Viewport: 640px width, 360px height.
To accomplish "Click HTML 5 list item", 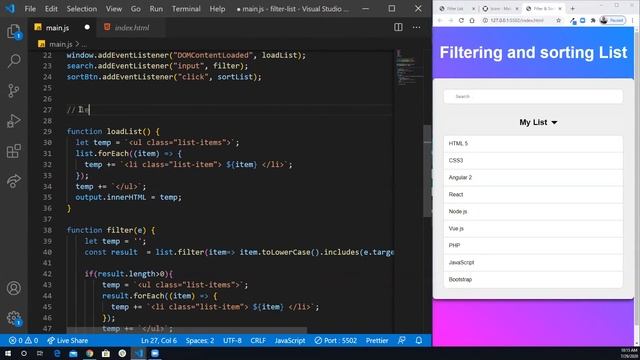I will coord(533,144).
